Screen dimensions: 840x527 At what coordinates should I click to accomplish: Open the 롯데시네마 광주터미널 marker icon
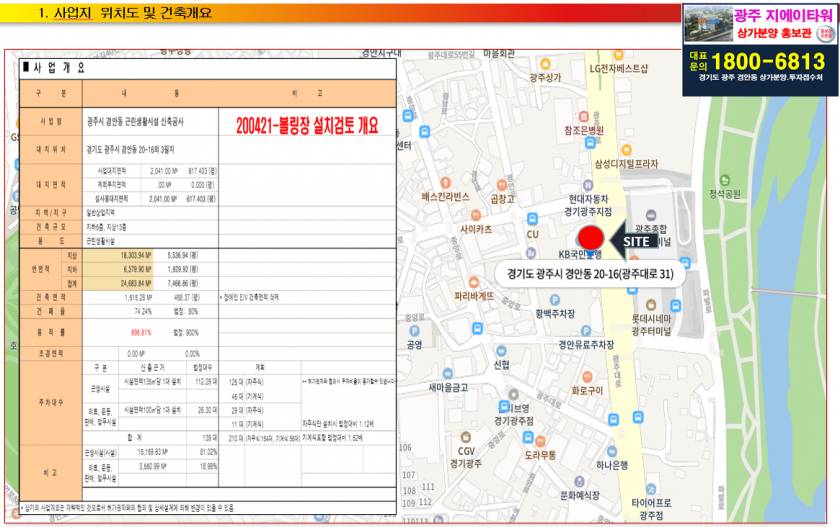[x=650, y=305]
